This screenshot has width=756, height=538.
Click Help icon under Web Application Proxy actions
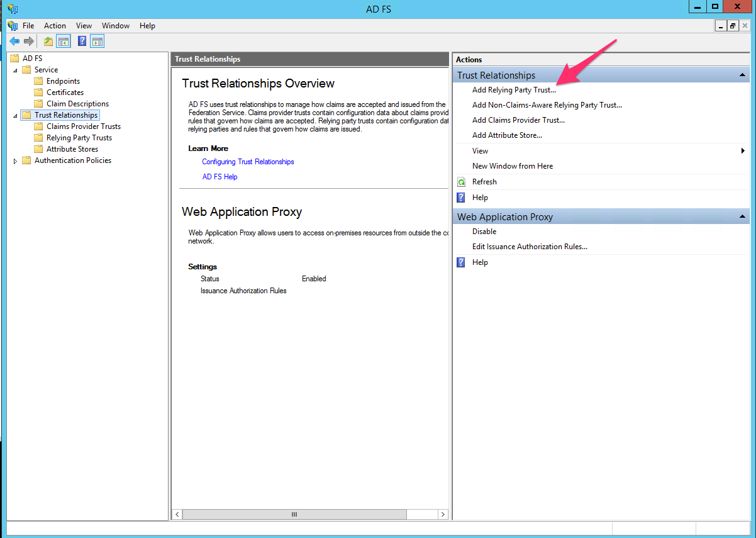[x=461, y=262]
